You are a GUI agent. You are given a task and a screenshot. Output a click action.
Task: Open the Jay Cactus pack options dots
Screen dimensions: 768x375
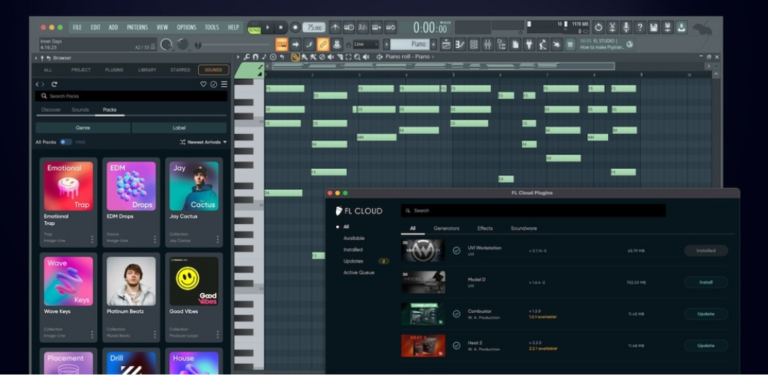(x=217, y=239)
